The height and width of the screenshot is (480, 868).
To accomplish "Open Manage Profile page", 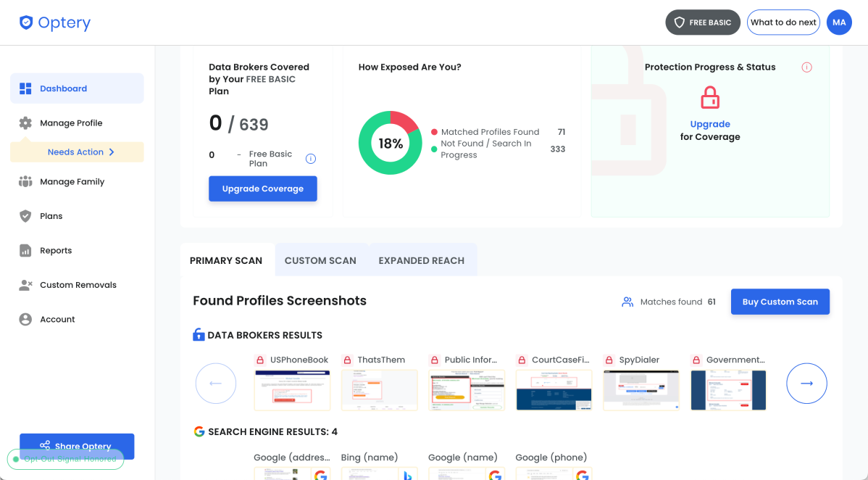I will 71,123.
